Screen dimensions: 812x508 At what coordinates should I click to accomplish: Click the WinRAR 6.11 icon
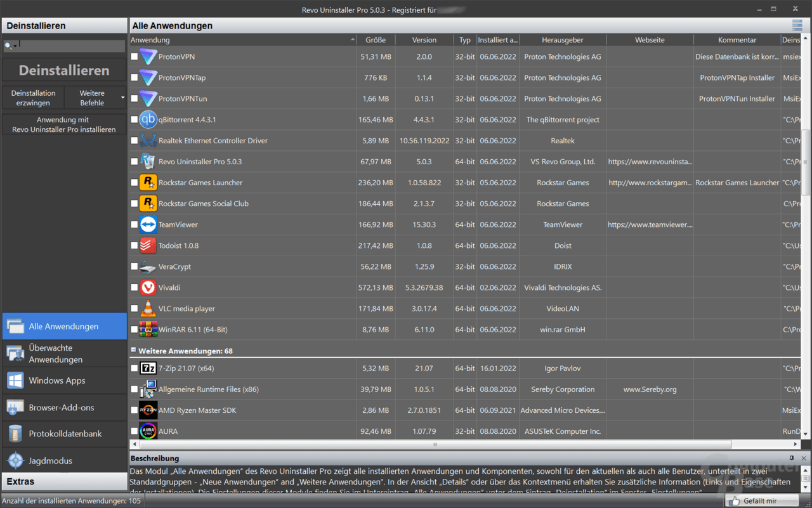tap(148, 329)
